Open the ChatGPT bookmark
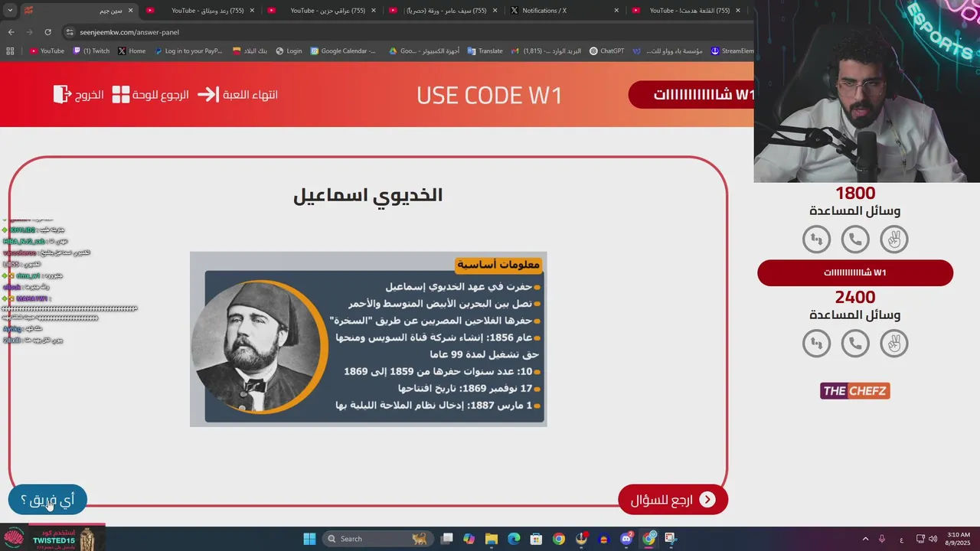The height and width of the screenshot is (551, 980). (606, 51)
